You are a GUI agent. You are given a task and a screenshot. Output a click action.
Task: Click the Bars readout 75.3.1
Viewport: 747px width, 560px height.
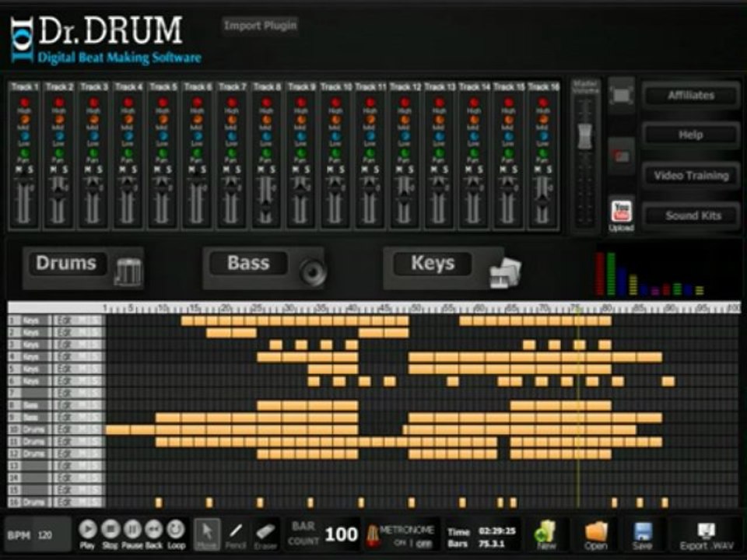(491, 544)
